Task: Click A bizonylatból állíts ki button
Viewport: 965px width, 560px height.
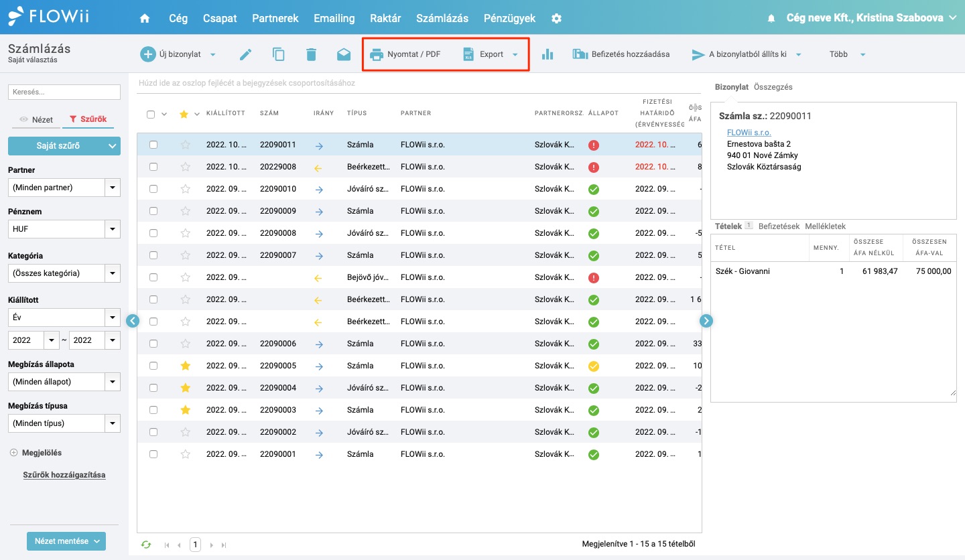Action: pyautogui.click(x=747, y=54)
